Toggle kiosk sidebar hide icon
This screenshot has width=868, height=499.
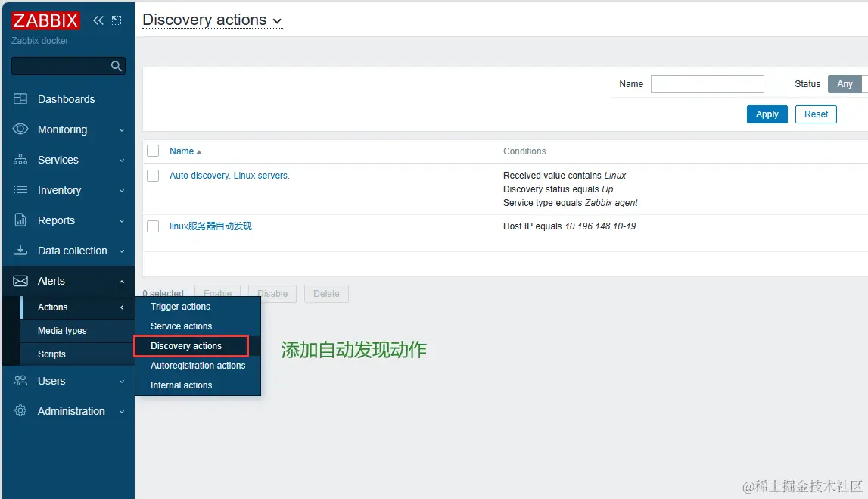coord(117,20)
